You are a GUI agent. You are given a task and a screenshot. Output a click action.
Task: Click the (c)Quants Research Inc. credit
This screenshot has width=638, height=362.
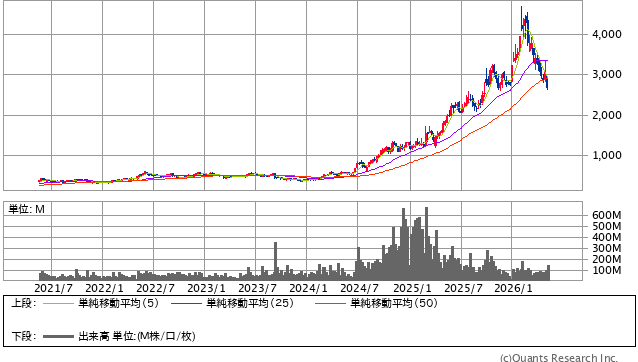(559, 358)
